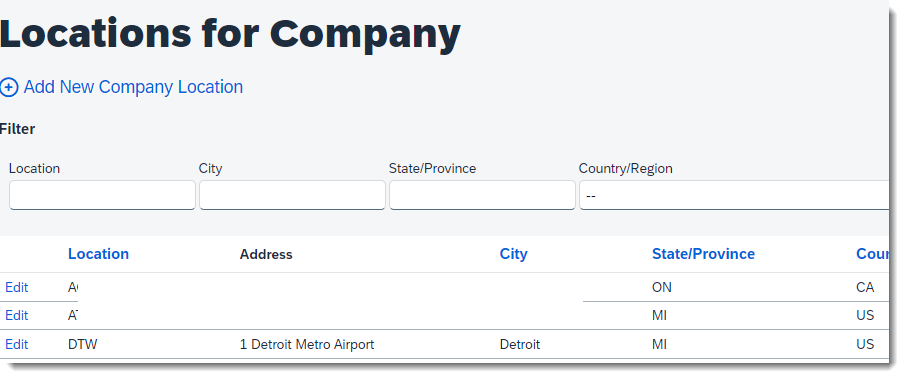Sort by State/Province column header
Screen dimensions: 904x378
click(703, 254)
